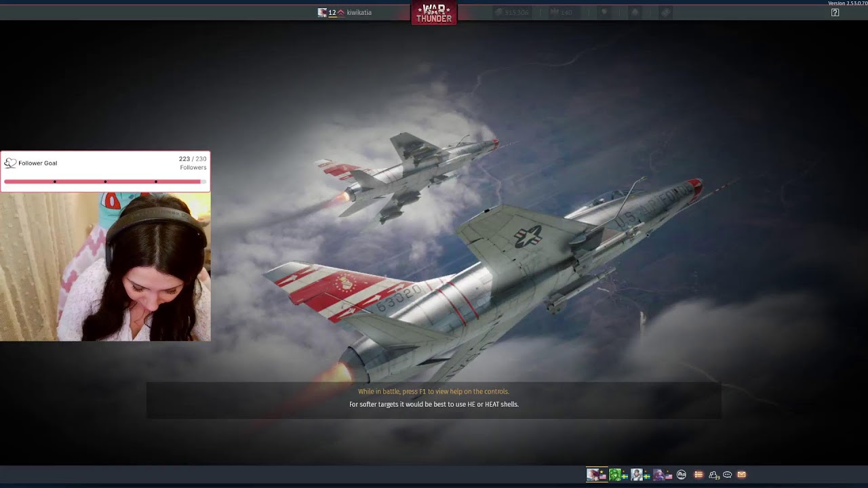Click the player rank 12 indicator
Image resolution: width=868 pixels, height=488 pixels.
332,12
